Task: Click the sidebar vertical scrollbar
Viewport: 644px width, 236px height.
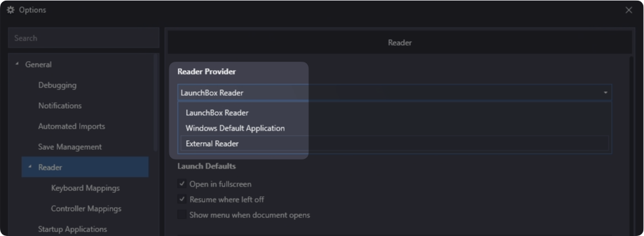Action: click(x=156, y=103)
